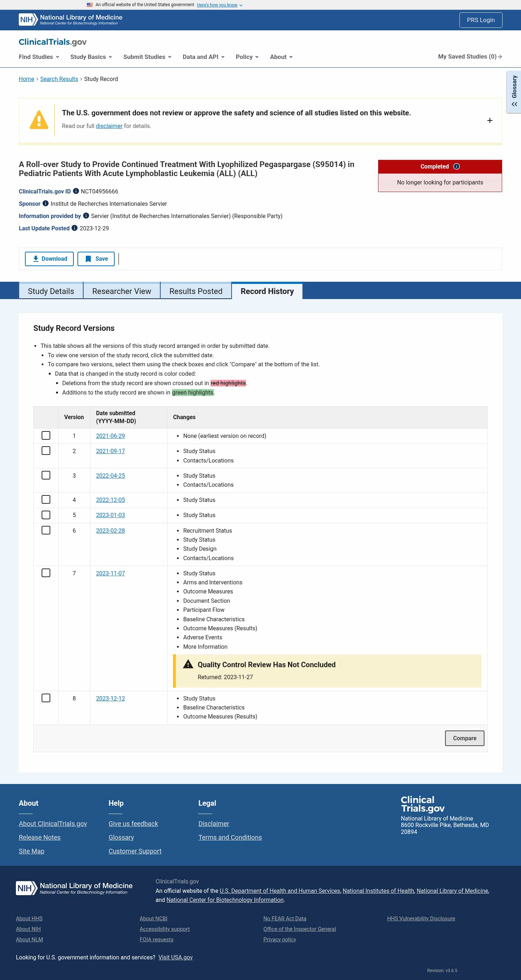Click the Release Notes footer link
Image resolution: width=521 pixels, height=980 pixels.
pyautogui.click(x=39, y=837)
